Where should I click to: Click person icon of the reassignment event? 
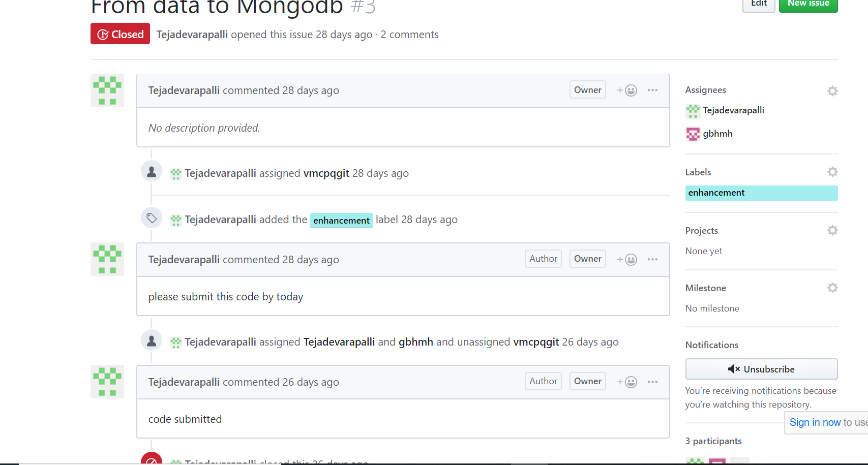pyautogui.click(x=152, y=340)
